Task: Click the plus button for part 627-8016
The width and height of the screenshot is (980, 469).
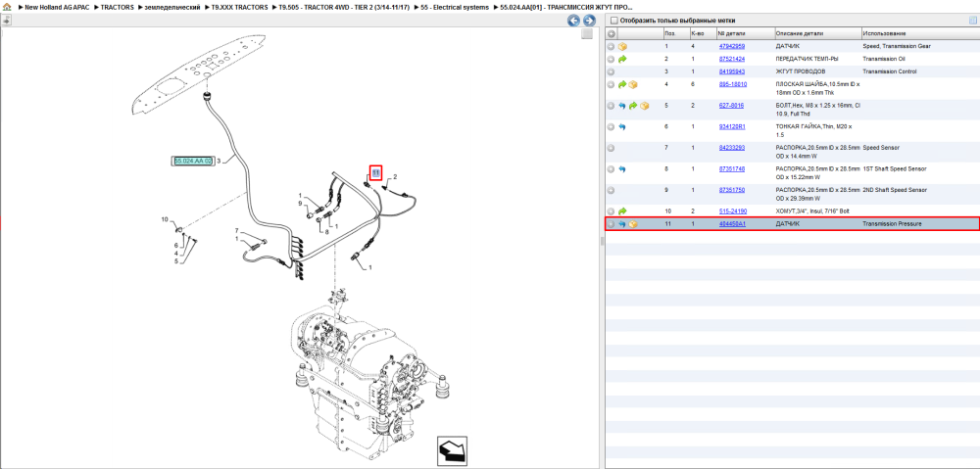Action: click(x=612, y=106)
